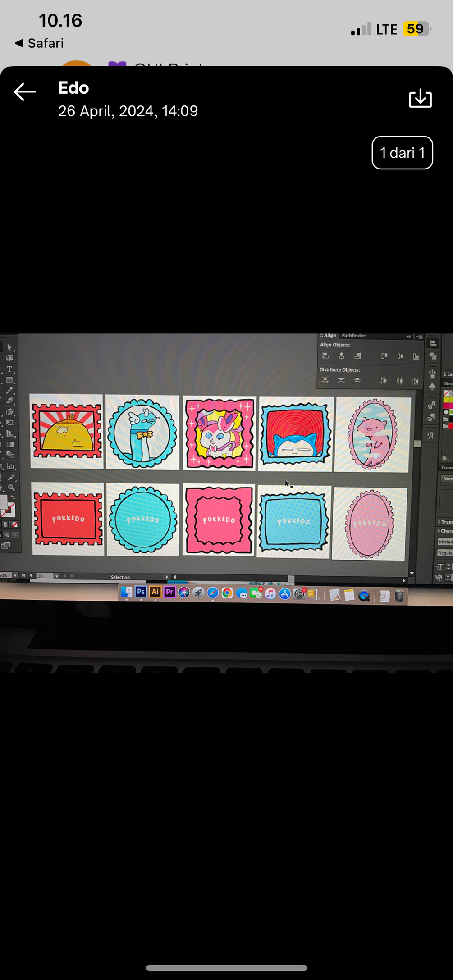This screenshot has height=980, width=453.
Task: Open the Align panel options menu
Action: pyautogui.click(x=419, y=337)
